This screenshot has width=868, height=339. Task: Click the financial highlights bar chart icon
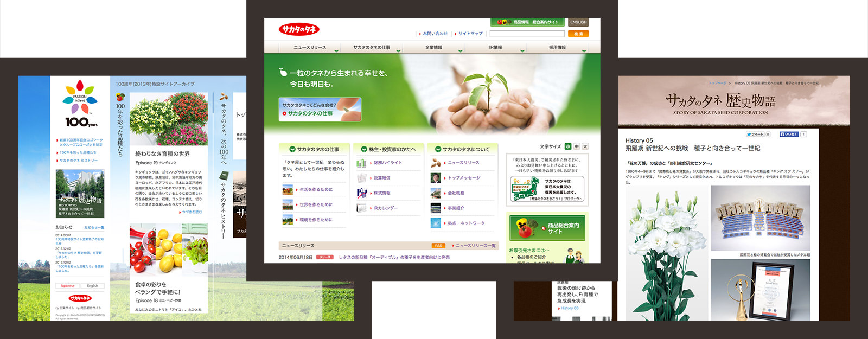click(361, 163)
